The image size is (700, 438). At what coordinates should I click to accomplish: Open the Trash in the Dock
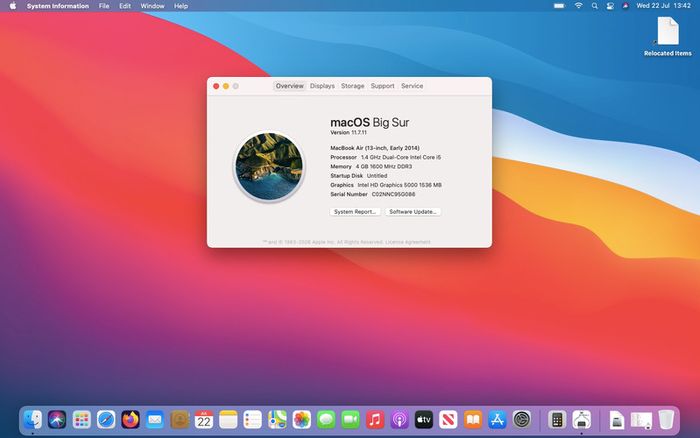click(666, 420)
